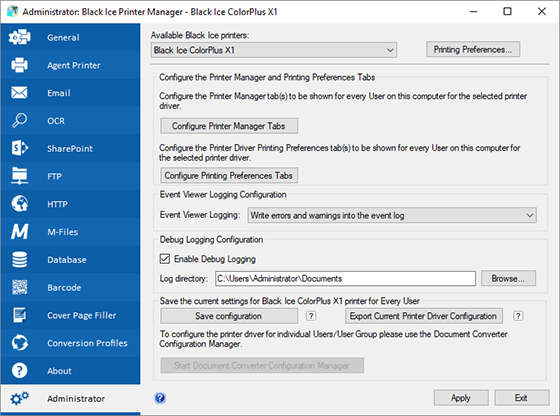Open help via blue question mark icon

160,398
